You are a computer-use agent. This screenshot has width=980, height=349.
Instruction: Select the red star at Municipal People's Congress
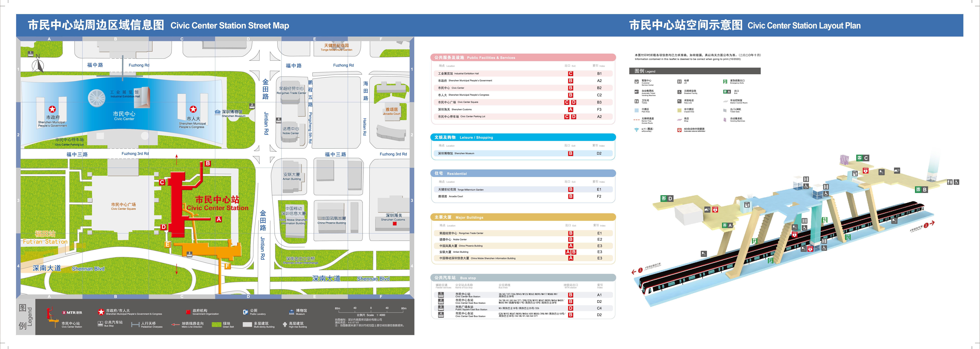(193, 109)
